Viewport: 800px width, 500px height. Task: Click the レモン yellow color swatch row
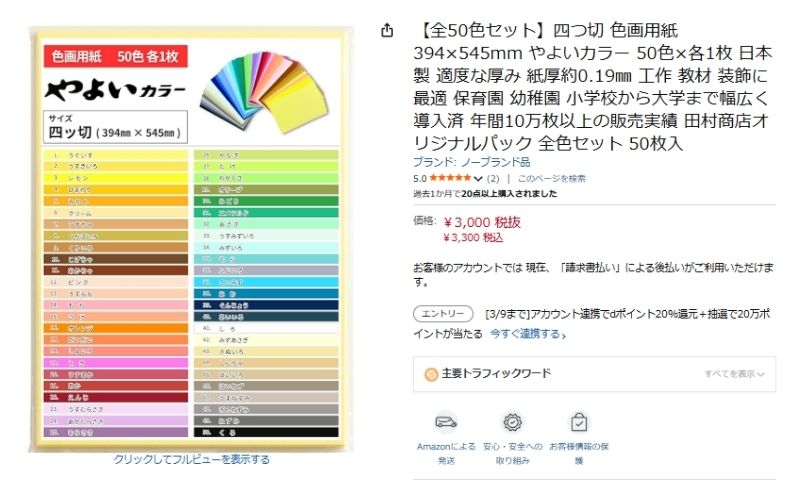coord(115,174)
